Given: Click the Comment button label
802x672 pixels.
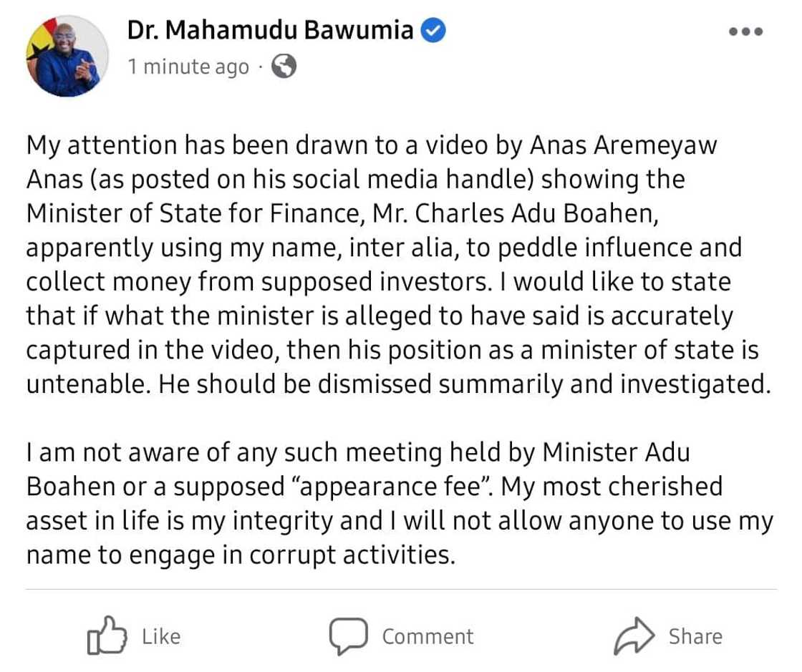Looking at the screenshot, I should [x=427, y=636].
